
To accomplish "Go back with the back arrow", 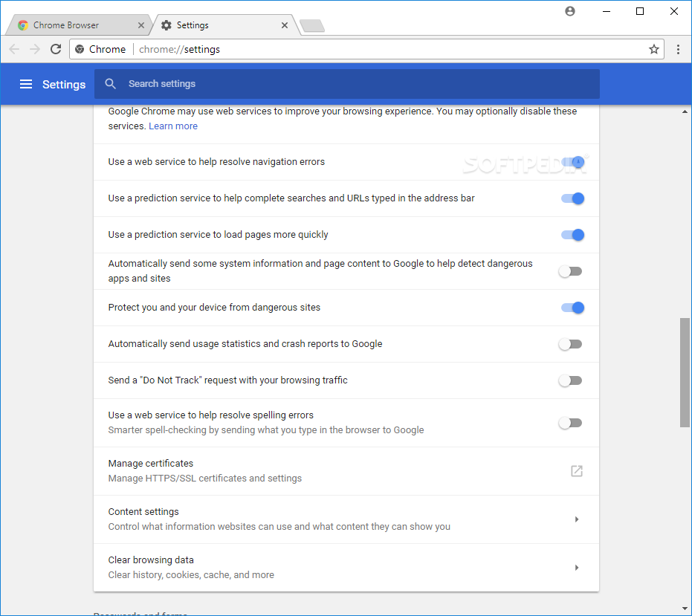I will pyautogui.click(x=14, y=49).
